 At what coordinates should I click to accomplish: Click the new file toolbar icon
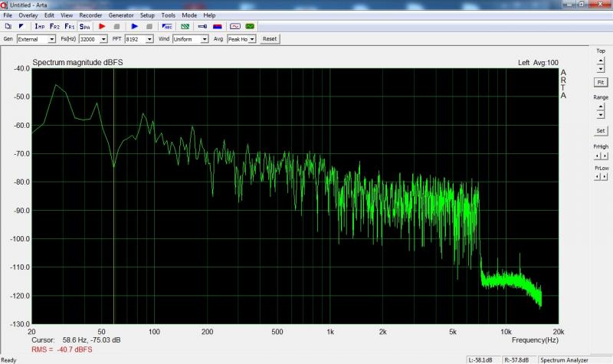click(x=8, y=26)
